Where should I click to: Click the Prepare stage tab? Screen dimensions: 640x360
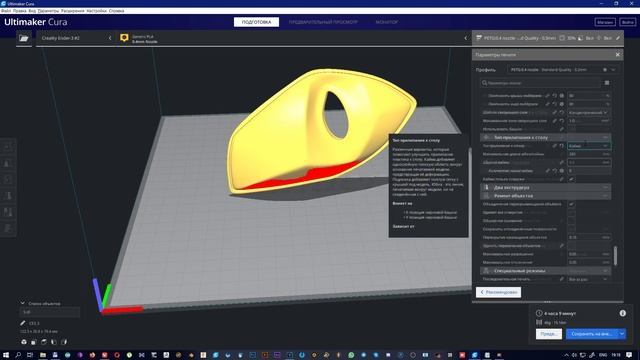pyautogui.click(x=256, y=22)
